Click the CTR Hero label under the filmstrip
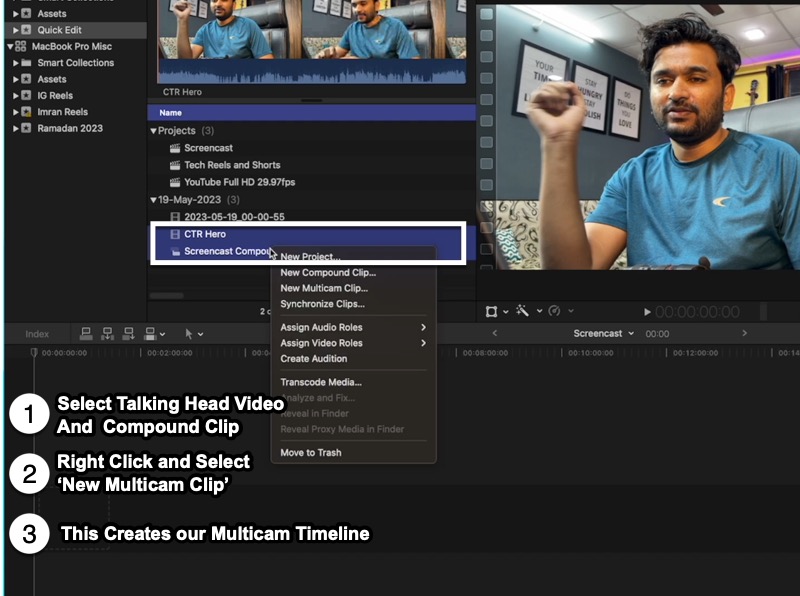Image resolution: width=800 pixels, height=596 pixels. point(182,92)
